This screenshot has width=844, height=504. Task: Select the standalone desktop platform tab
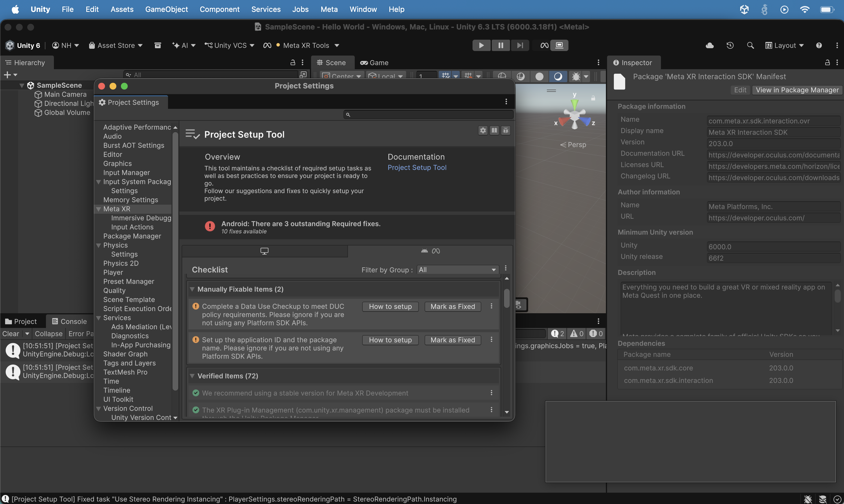[x=264, y=251]
